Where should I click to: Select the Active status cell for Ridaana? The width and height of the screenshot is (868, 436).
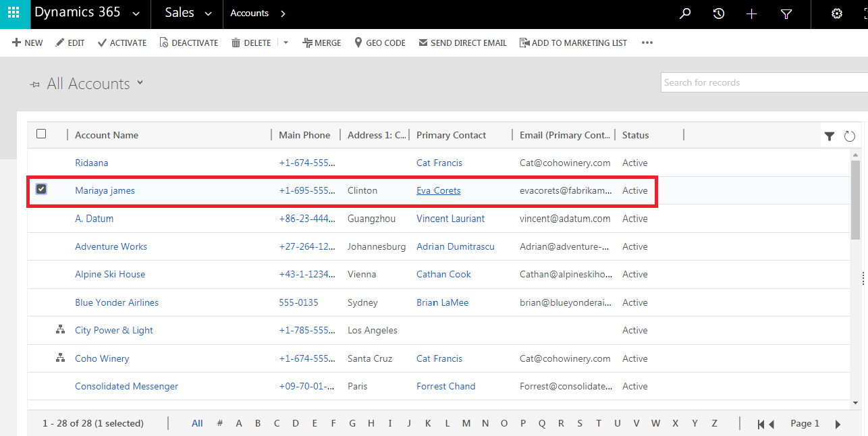(635, 163)
